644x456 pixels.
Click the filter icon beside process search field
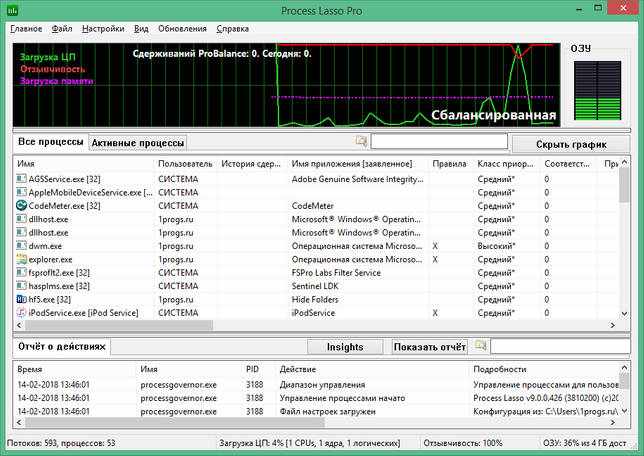361,141
